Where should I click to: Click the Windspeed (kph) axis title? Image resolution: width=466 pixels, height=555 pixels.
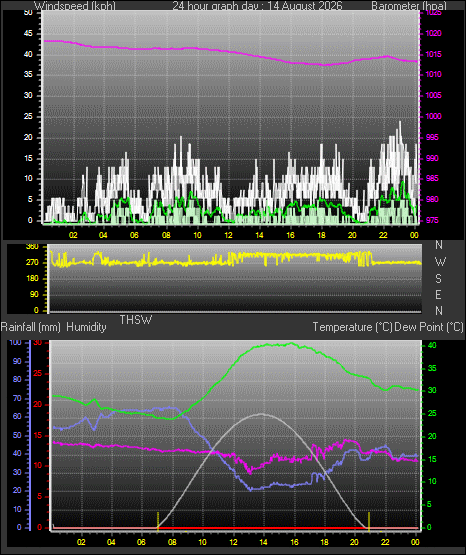click(75, 6)
